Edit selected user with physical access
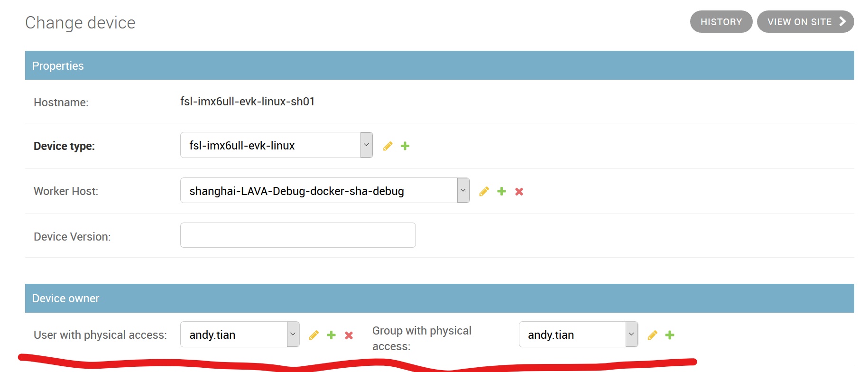The image size is (868, 372). (x=314, y=335)
